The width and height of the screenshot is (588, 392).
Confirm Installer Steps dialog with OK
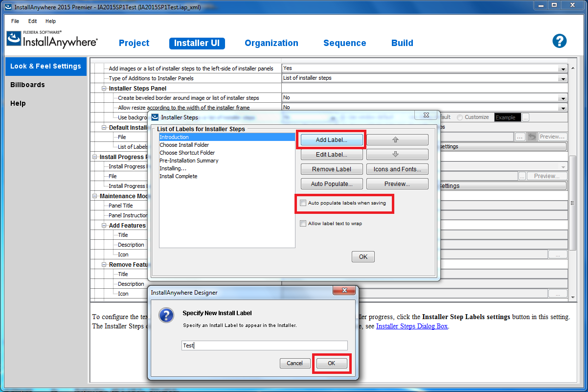tap(363, 256)
